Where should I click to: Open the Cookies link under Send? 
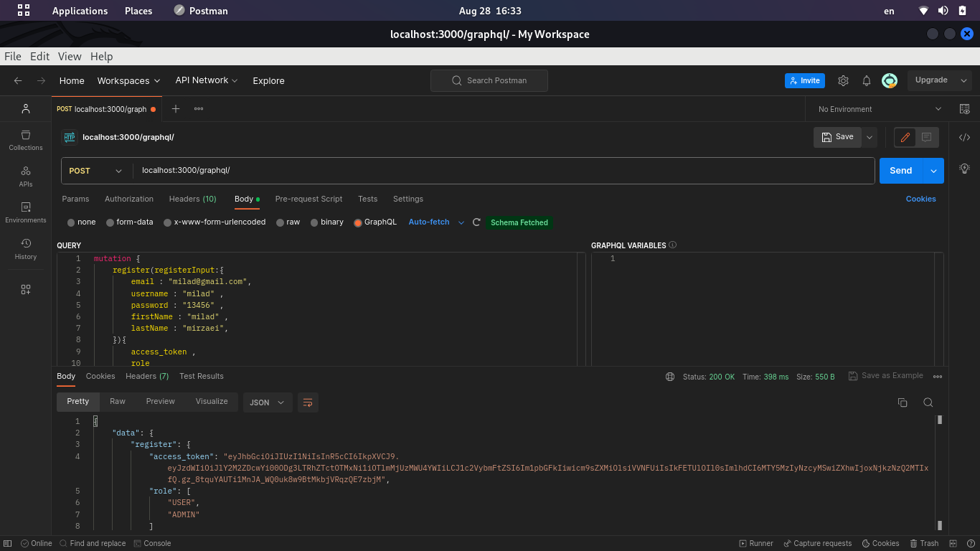tap(920, 199)
